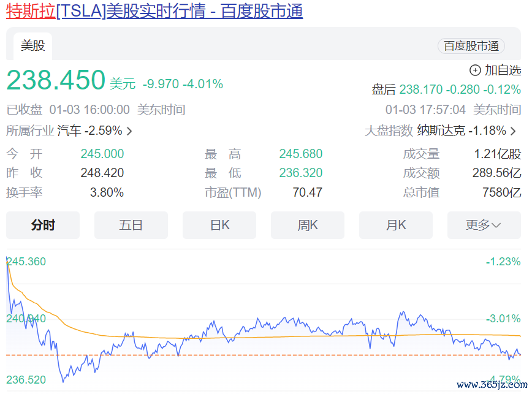532x394 pixels.
Task: Expand the 纳斯达克 index chevron arrow
Action: point(514,131)
